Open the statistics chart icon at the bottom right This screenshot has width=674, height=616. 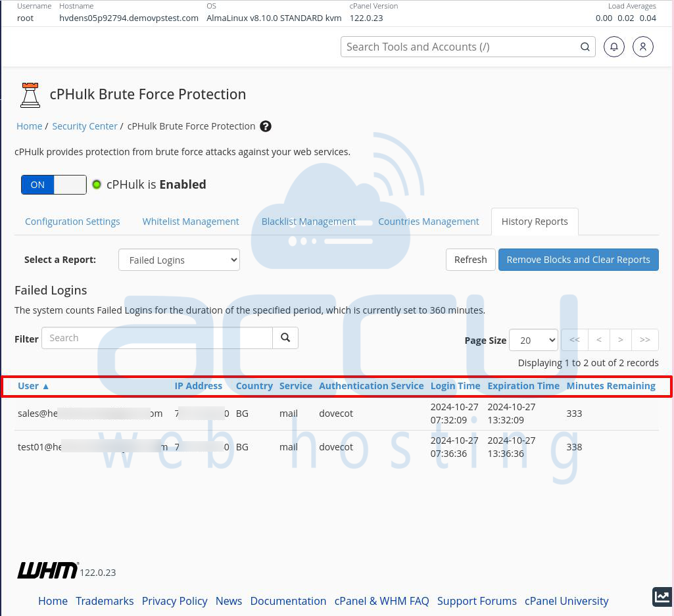(x=662, y=597)
